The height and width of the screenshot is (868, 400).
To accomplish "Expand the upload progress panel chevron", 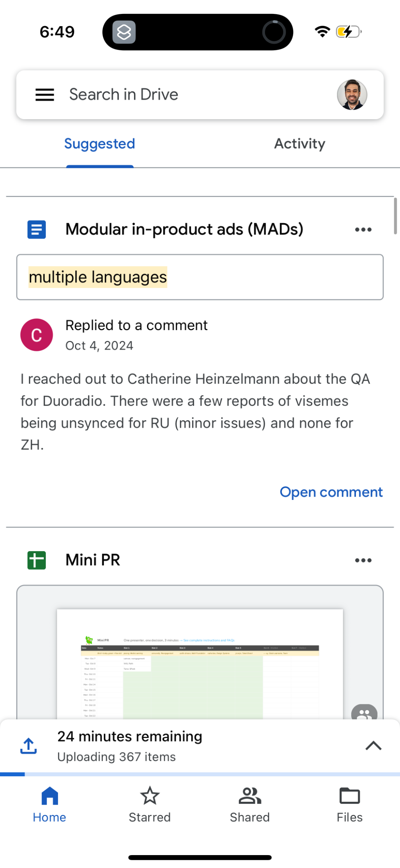I will [x=373, y=746].
